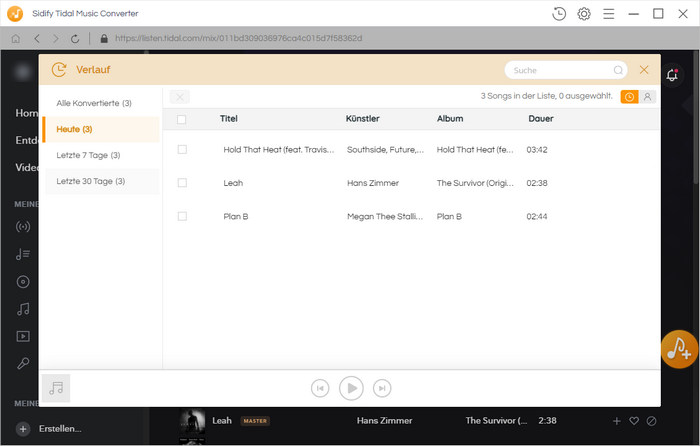The width and height of the screenshot is (700, 446).
Task: Click the Künstler column header
Action: pos(362,118)
